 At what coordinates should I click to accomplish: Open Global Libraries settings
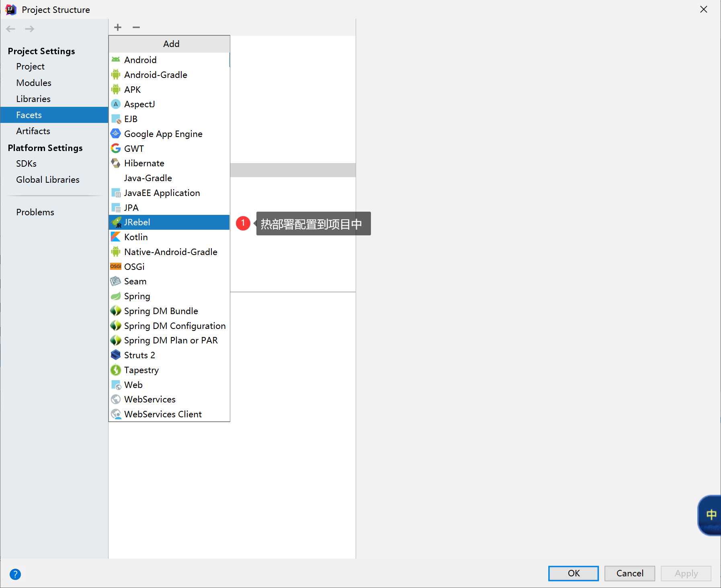54,180
